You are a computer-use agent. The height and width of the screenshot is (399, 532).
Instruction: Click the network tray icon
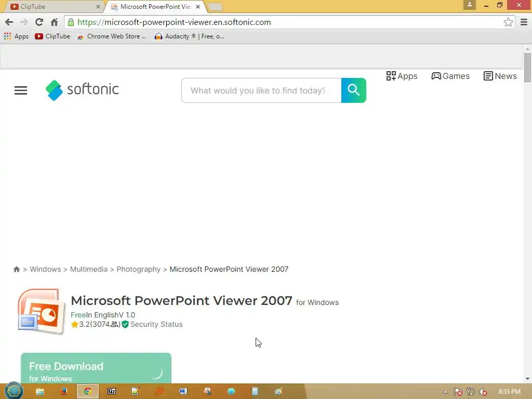click(471, 392)
